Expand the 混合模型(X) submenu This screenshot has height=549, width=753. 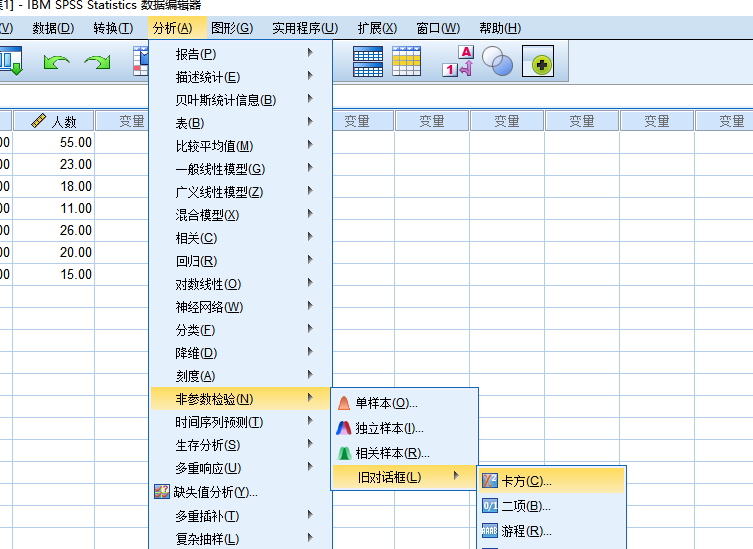pyautogui.click(x=241, y=215)
